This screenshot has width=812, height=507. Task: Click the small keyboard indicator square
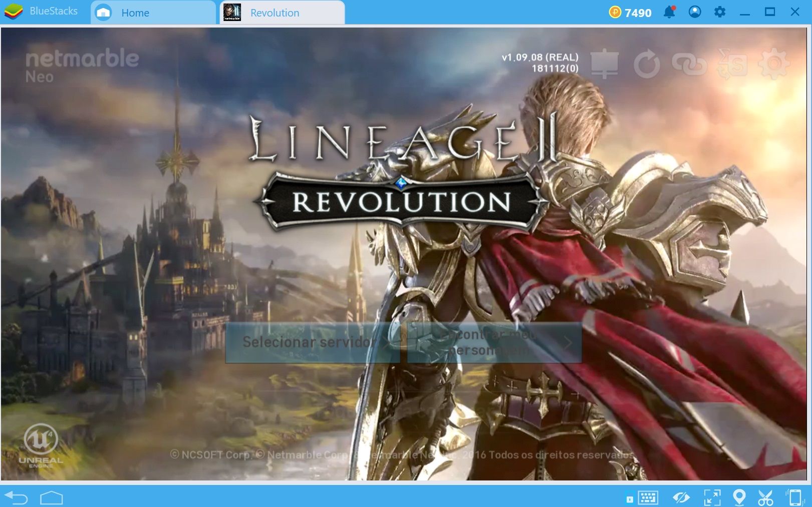[x=630, y=499]
